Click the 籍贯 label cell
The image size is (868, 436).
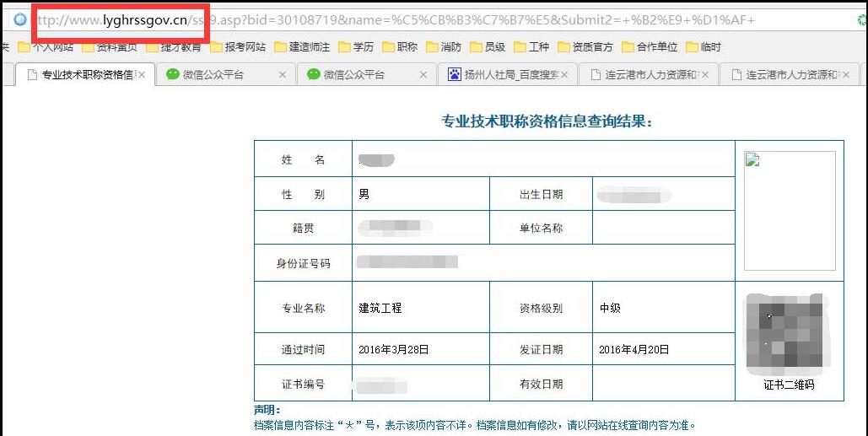[x=303, y=228]
